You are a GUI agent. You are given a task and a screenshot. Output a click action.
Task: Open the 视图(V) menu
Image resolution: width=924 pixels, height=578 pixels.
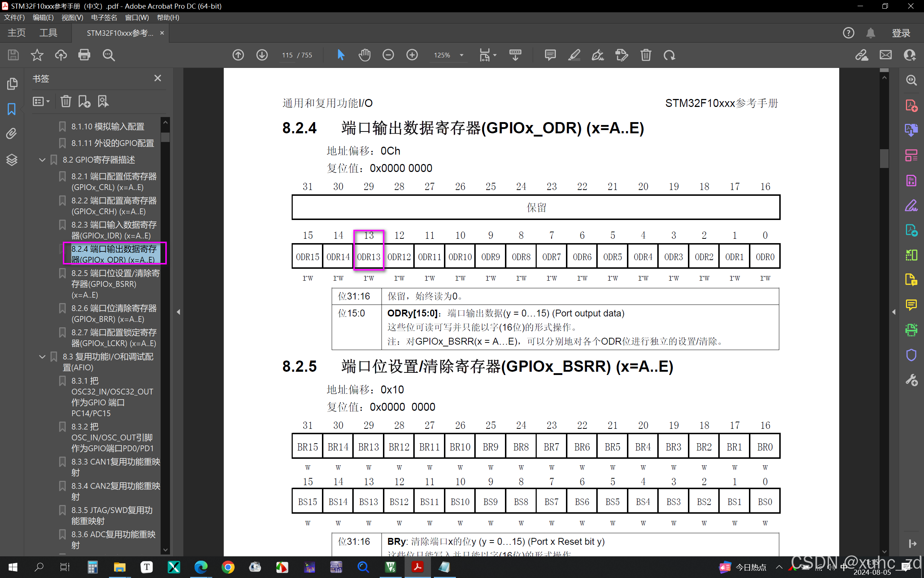click(x=72, y=18)
